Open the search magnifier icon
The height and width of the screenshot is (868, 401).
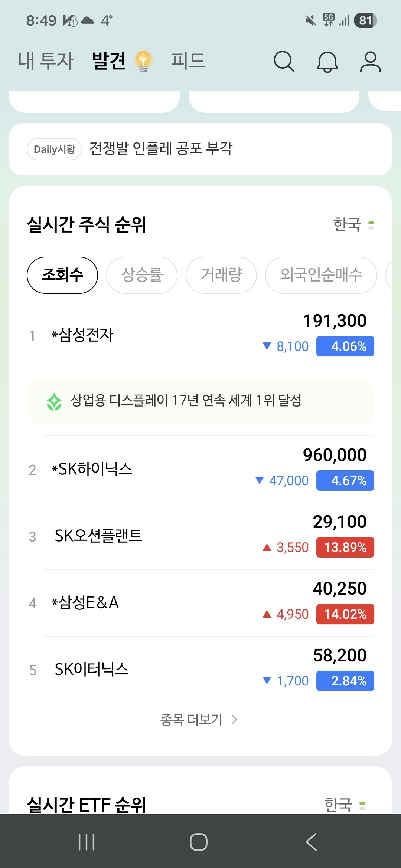coord(284,61)
